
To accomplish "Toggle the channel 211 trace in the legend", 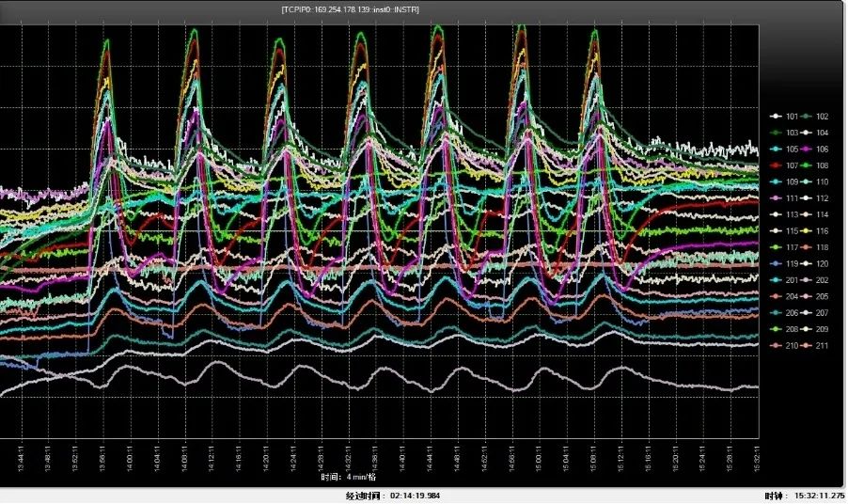I will point(807,346).
